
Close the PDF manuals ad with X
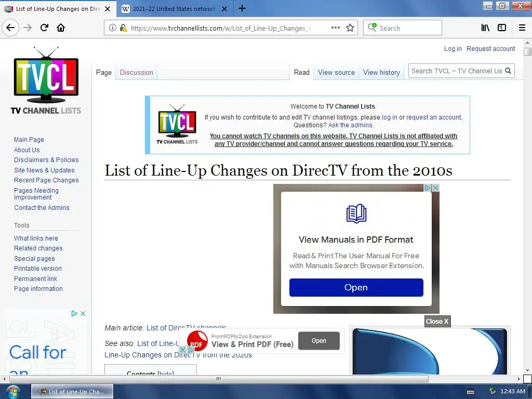coord(436,188)
